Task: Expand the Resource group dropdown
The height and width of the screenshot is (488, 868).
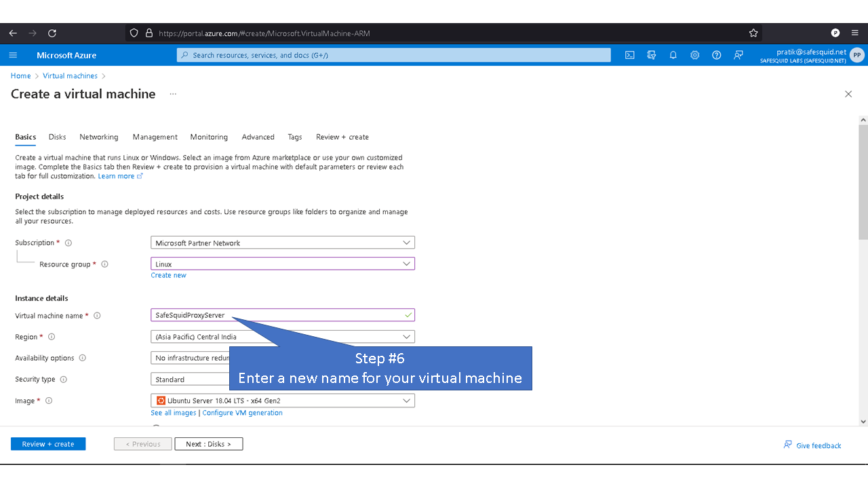Action: tap(283, 264)
